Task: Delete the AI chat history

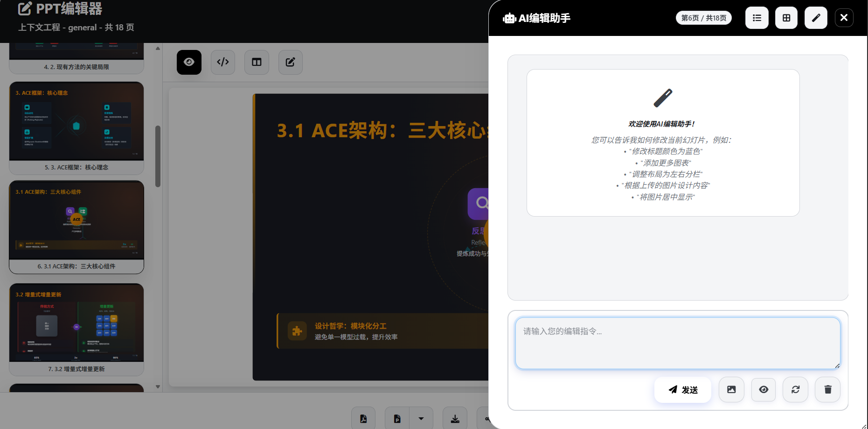Action: click(827, 389)
